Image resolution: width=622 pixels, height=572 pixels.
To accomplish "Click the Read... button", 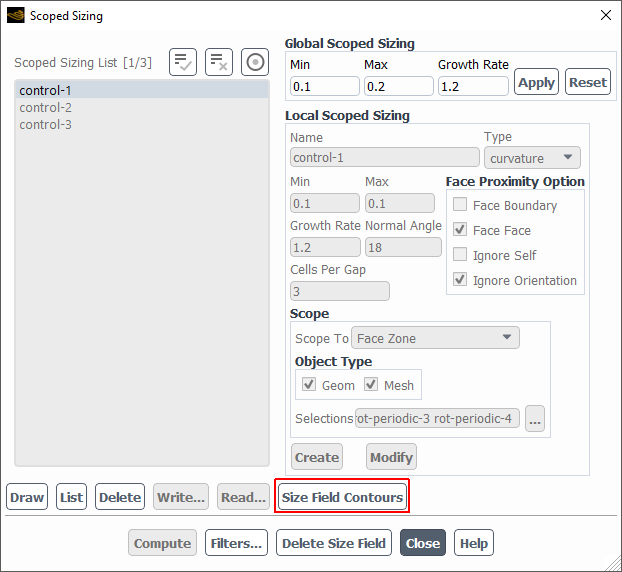I will point(243,497).
